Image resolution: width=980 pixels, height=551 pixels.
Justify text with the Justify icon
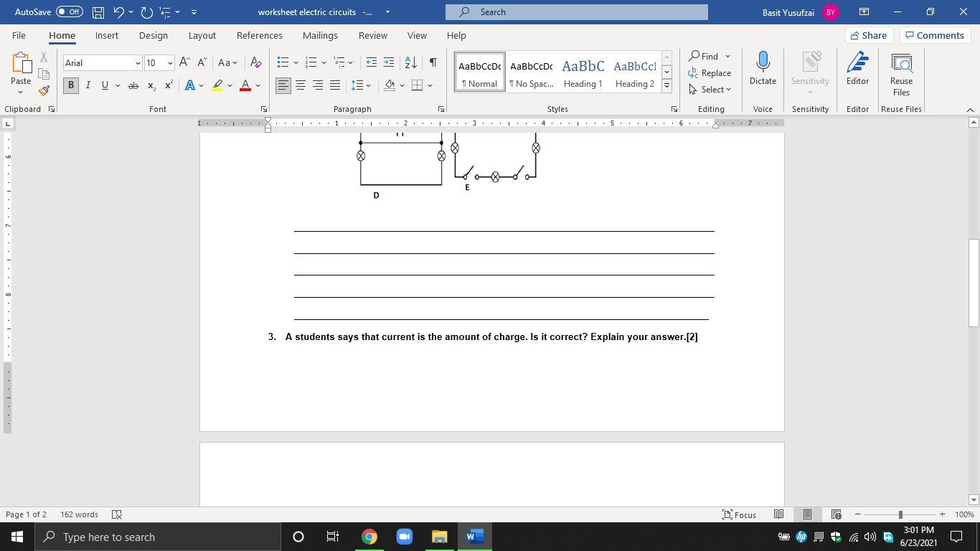click(335, 85)
